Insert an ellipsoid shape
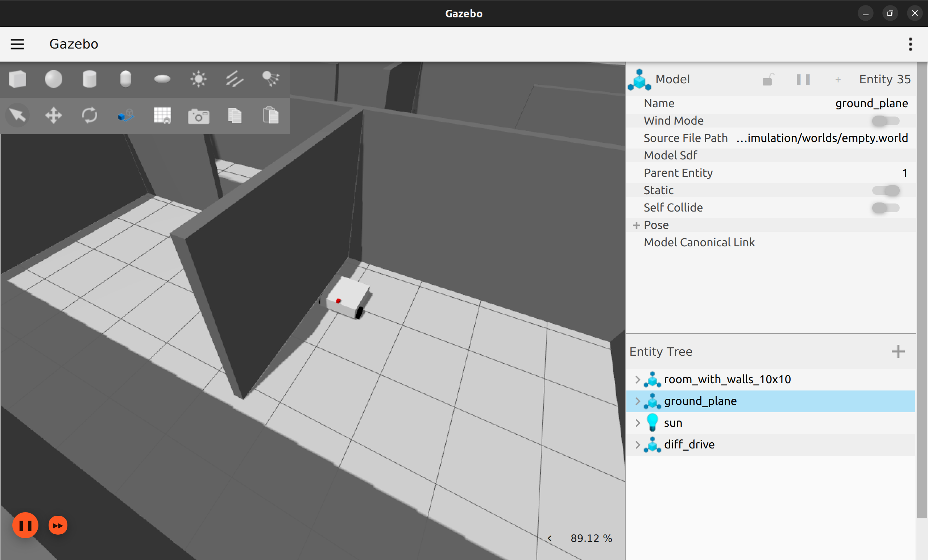Screen dimensions: 928x560 [x=162, y=79]
